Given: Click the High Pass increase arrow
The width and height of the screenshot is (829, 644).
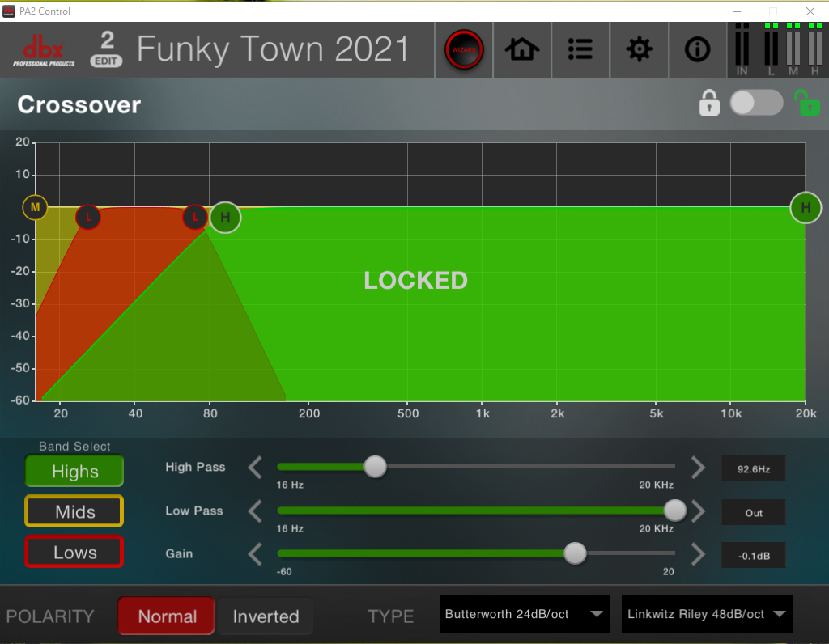Looking at the screenshot, I should pyautogui.click(x=698, y=468).
